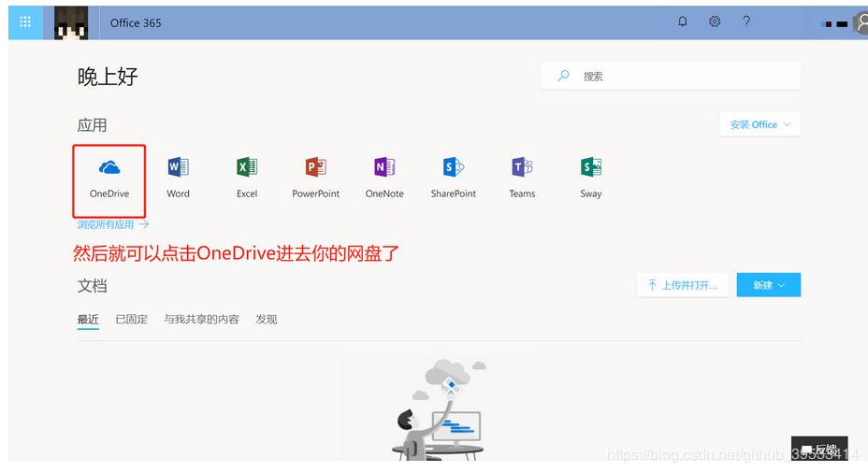
Task: Open the notifications bell
Action: pos(683,21)
